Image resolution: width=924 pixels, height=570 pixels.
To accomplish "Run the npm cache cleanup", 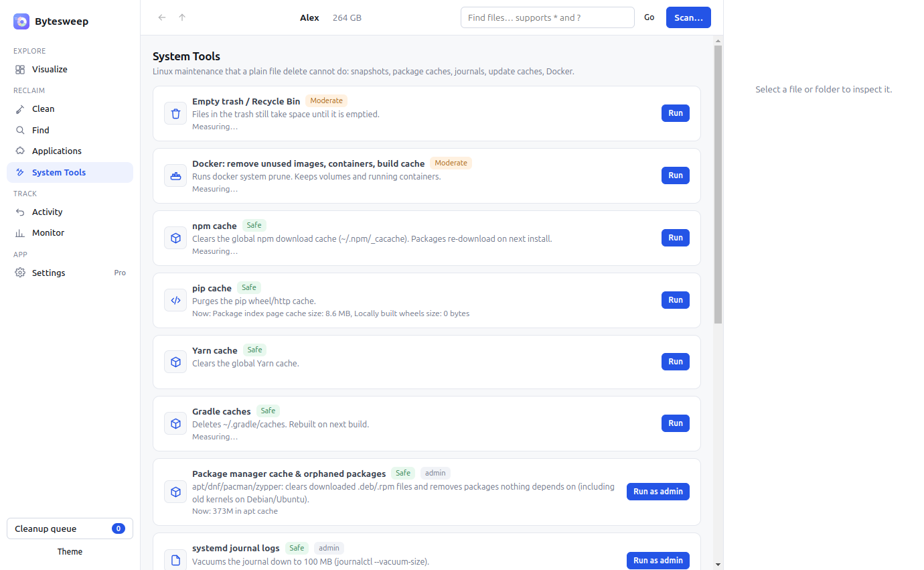I will pos(676,238).
